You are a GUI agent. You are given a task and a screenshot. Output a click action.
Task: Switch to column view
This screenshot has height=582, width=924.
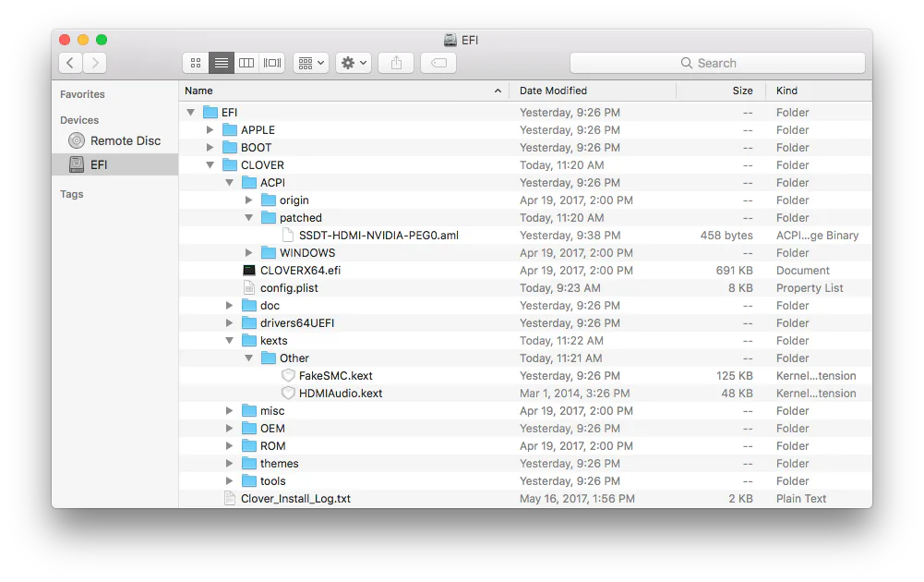(x=246, y=63)
